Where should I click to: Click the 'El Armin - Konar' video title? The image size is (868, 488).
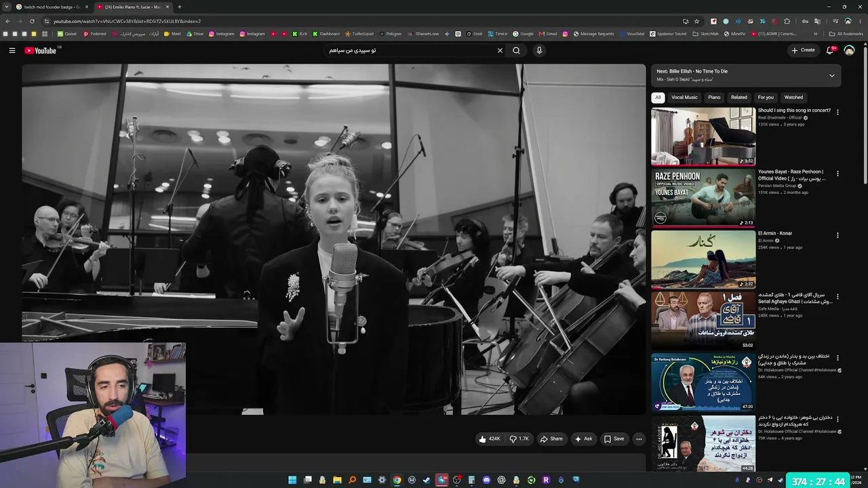[775, 233]
